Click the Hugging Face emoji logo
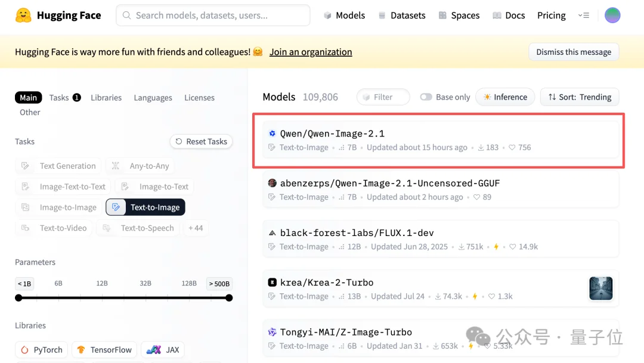 tap(23, 15)
